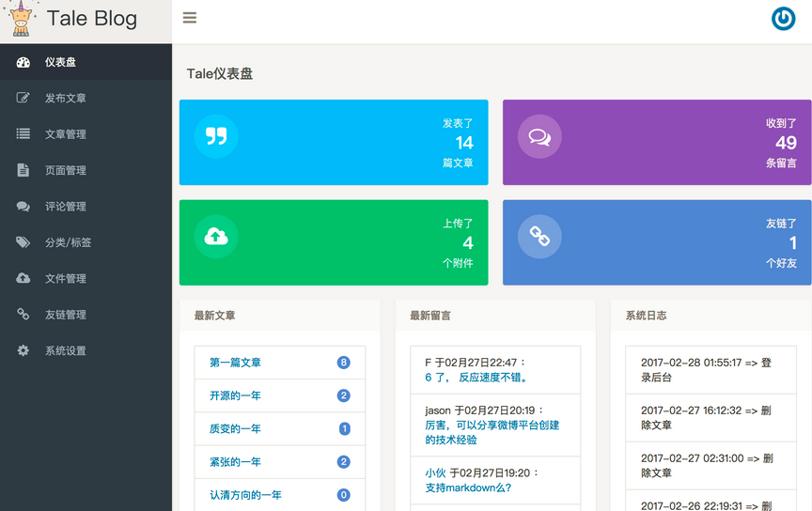The height and width of the screenshot is (511, 812).
Task: Click the badge 2 beside 开源的一年
Action: click(343, 395)
